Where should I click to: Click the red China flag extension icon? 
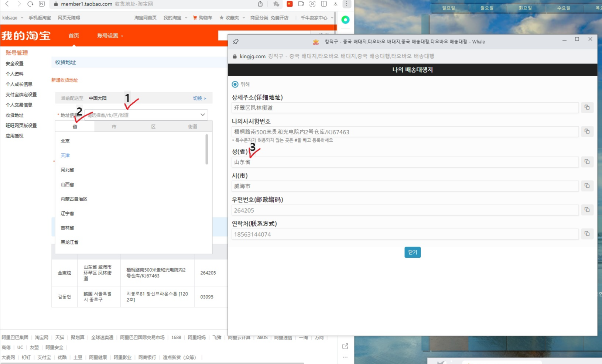pyautogui.click(x=290, y=4)
